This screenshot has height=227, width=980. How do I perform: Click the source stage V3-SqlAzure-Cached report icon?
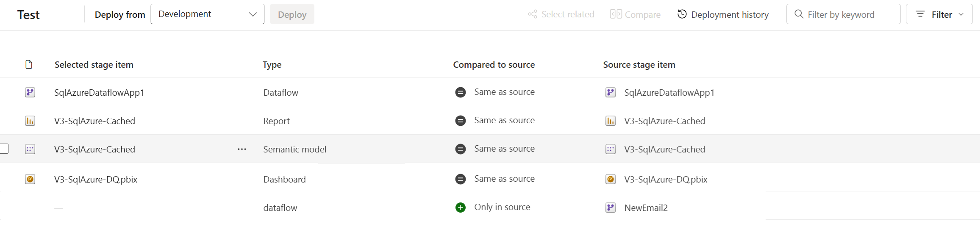click(x=611, y=121)
